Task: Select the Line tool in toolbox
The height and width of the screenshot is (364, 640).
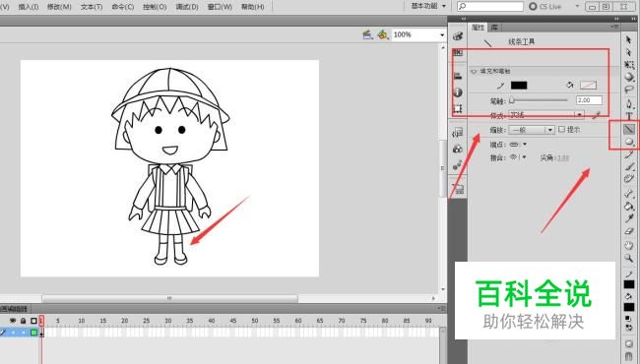Action: point(628,129)
